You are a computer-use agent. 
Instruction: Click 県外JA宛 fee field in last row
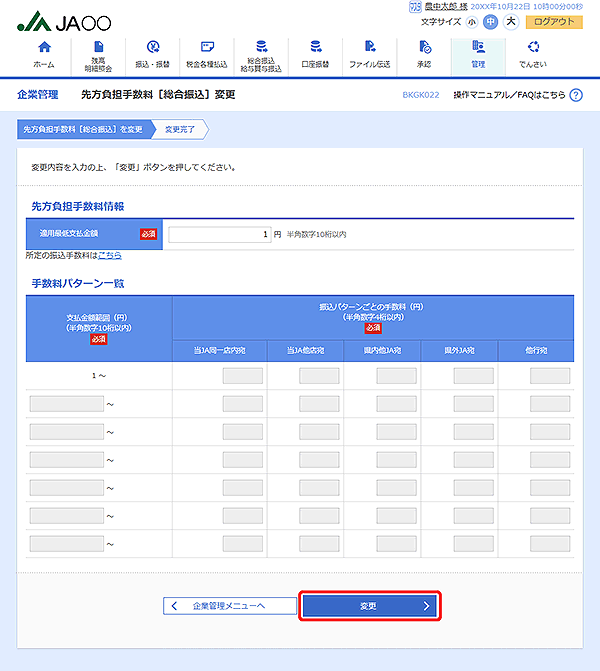[x=474, y=544]
